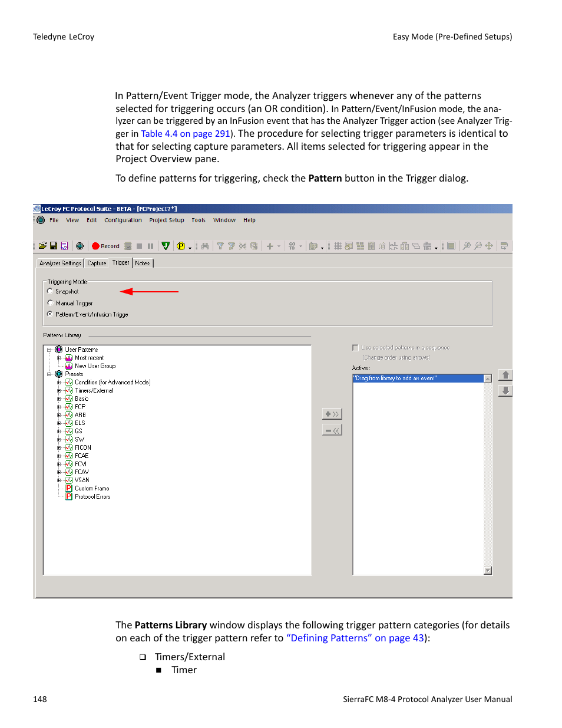Select the FCAE preset tree item
Viewport: 562px width, 728px height.
tap(82, 456)
